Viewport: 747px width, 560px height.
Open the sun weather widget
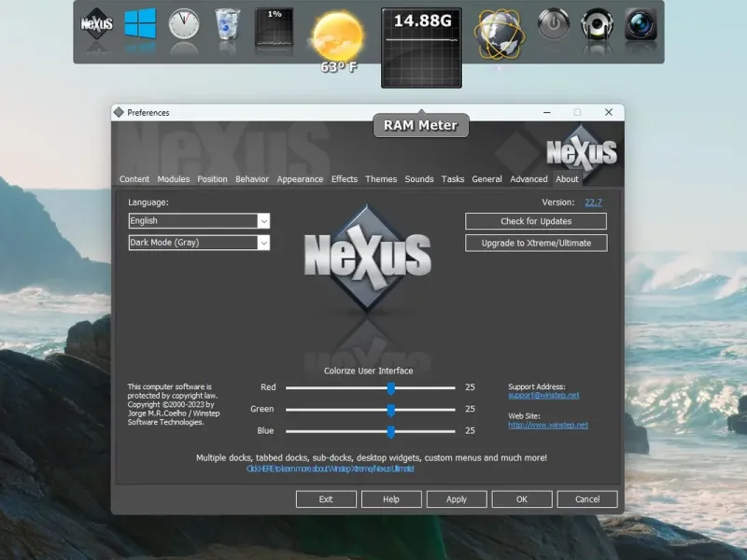[338, 37]
